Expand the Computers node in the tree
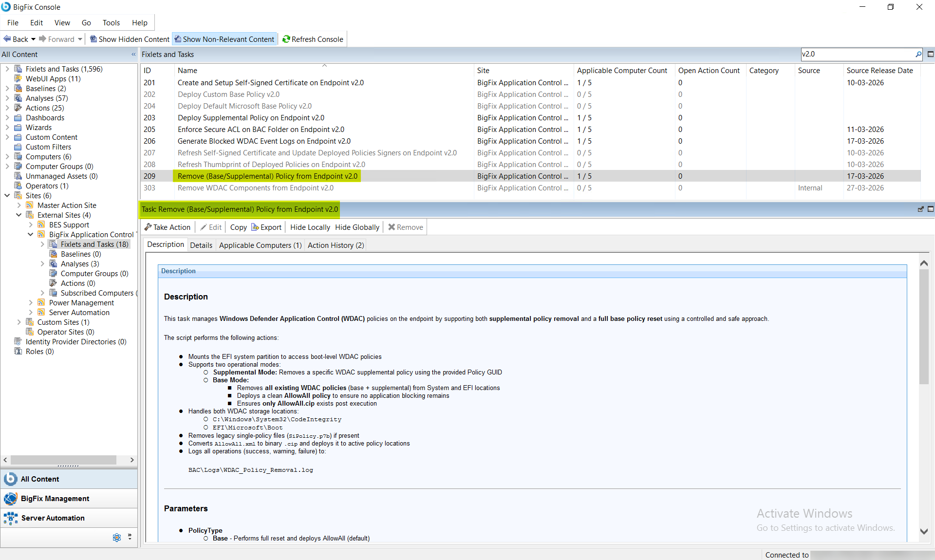Screen dimensions: 935x560 coord(7,156)
